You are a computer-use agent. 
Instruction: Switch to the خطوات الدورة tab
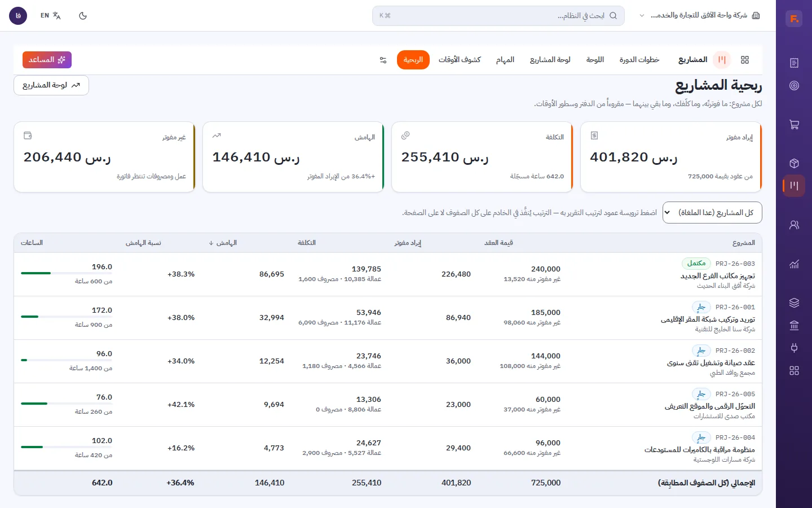639,60
